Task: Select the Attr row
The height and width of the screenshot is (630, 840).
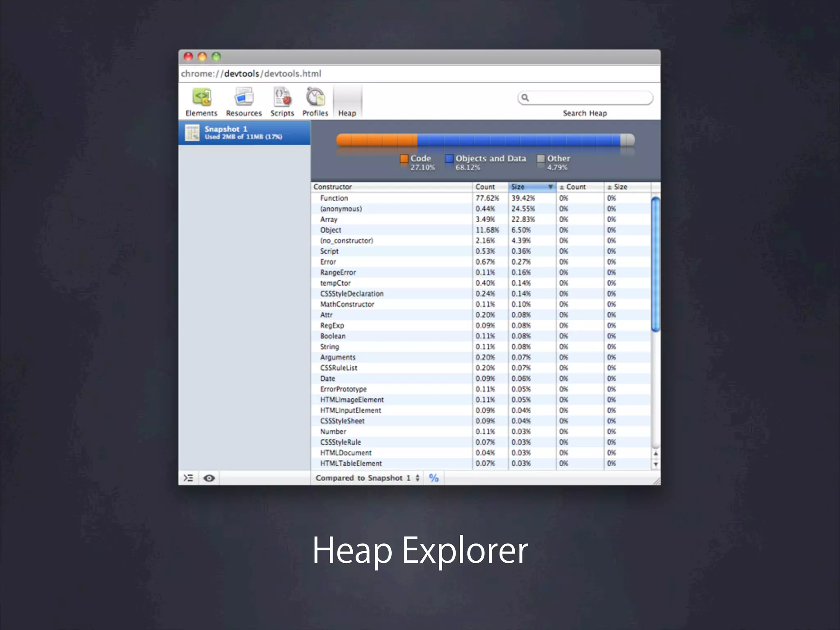Action: point(481,315)
